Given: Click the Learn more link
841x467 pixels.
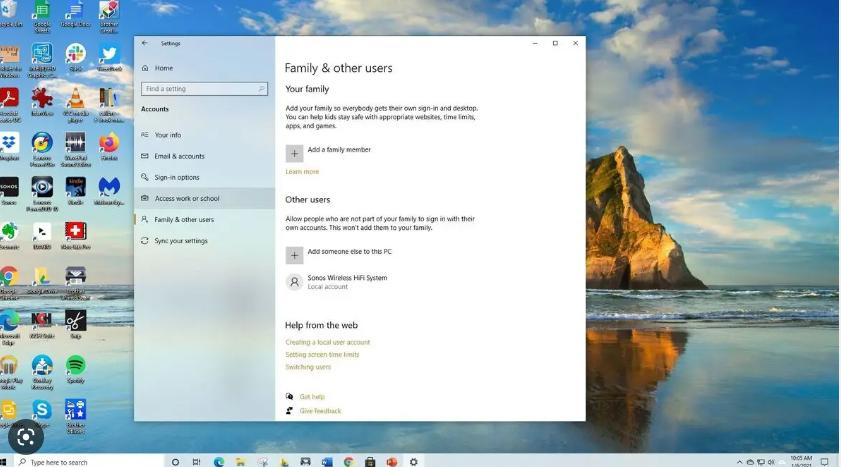Looking at the screenshot, I should click(302, 172).
